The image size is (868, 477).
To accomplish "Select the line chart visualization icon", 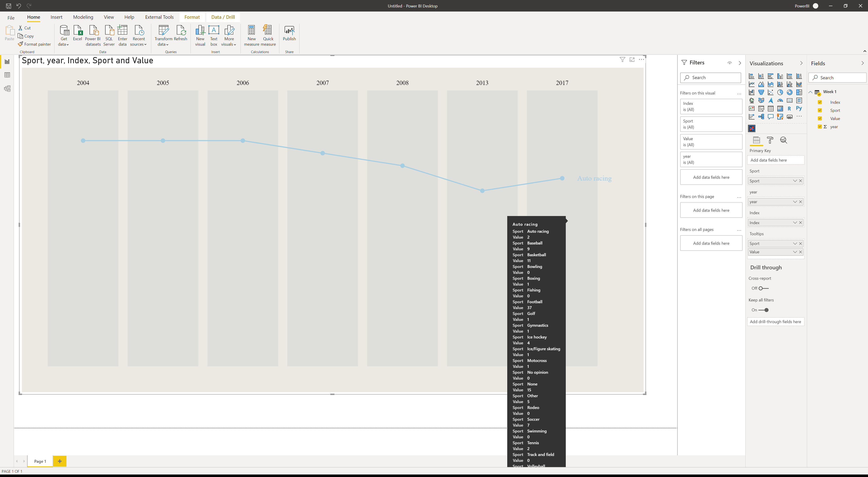I will 751,84.
